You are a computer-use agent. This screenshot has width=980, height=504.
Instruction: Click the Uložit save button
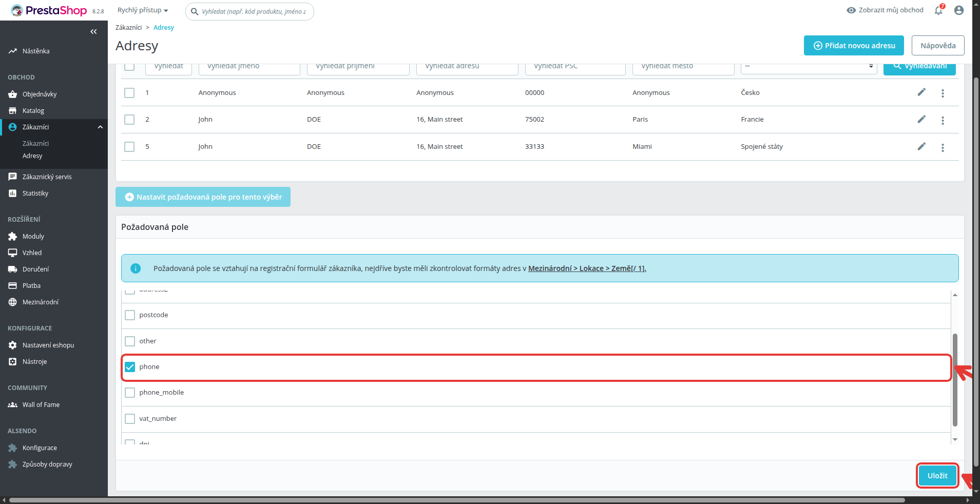(937, 476)
